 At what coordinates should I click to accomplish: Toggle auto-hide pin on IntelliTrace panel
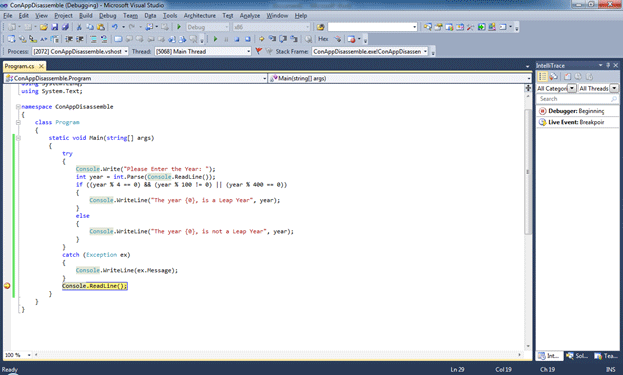click(608, 65)
